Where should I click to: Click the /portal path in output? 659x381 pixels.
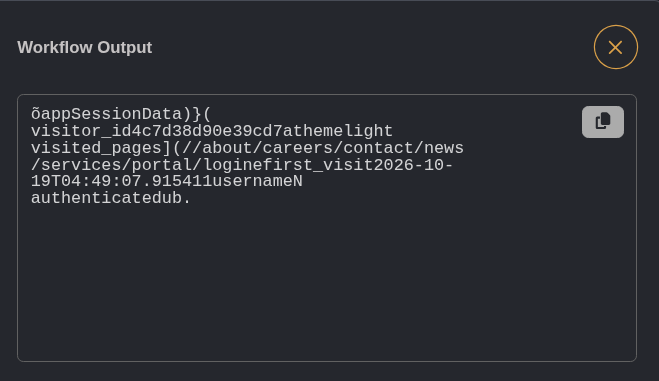[x=157, y=165]
